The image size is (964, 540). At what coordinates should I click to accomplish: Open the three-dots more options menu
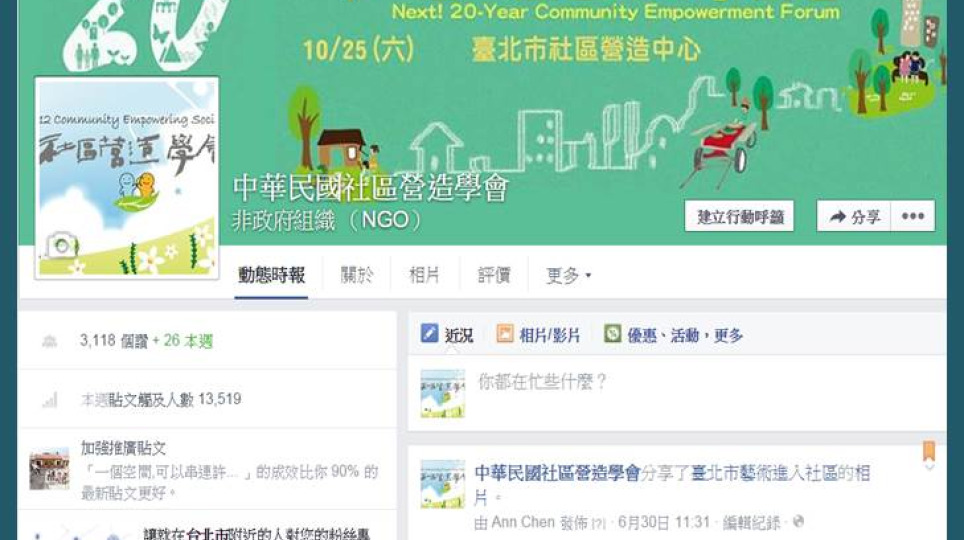click(913, 216)
